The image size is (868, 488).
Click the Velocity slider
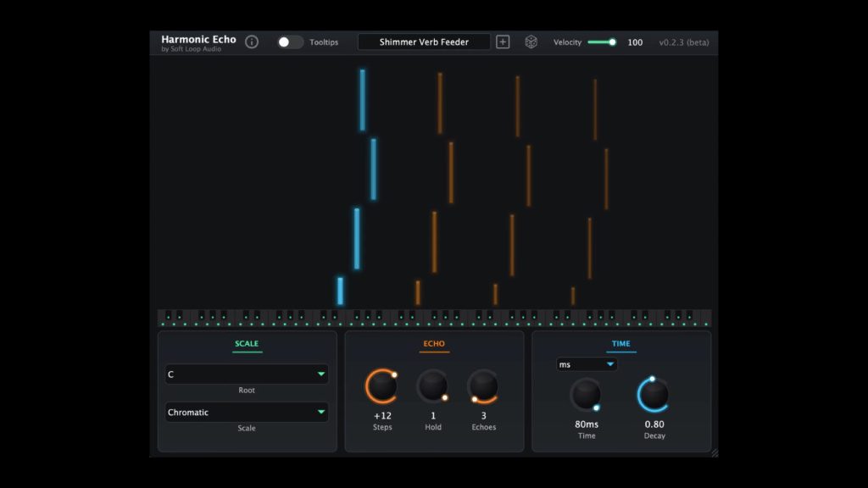[x=602, y=42]
